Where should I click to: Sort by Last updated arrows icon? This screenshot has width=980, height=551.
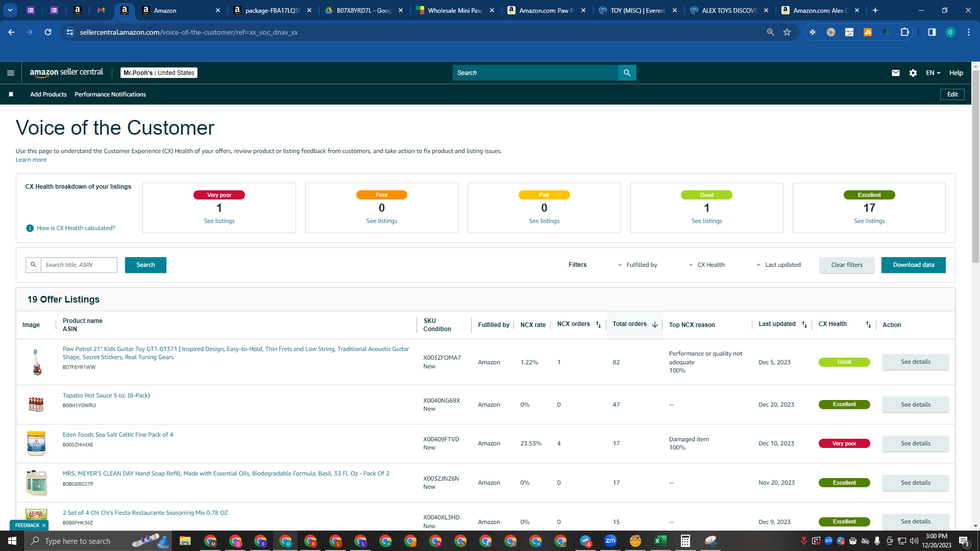(804, 324)
